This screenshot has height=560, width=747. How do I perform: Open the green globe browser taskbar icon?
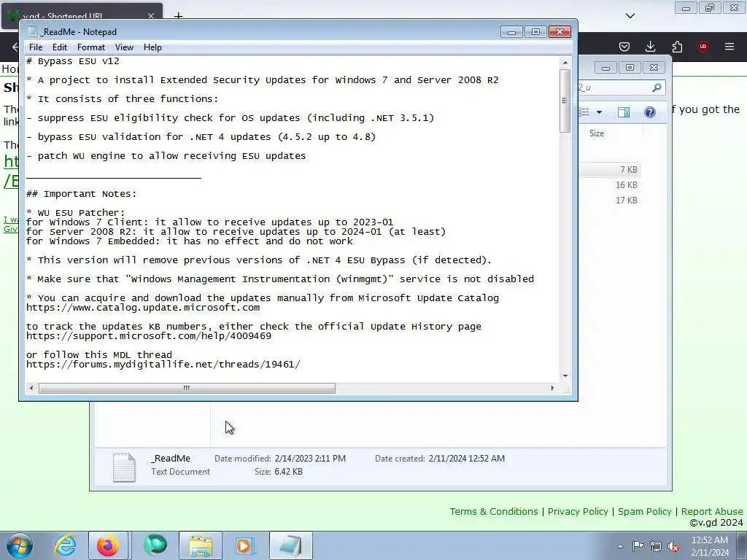click(x=155, y=545)
